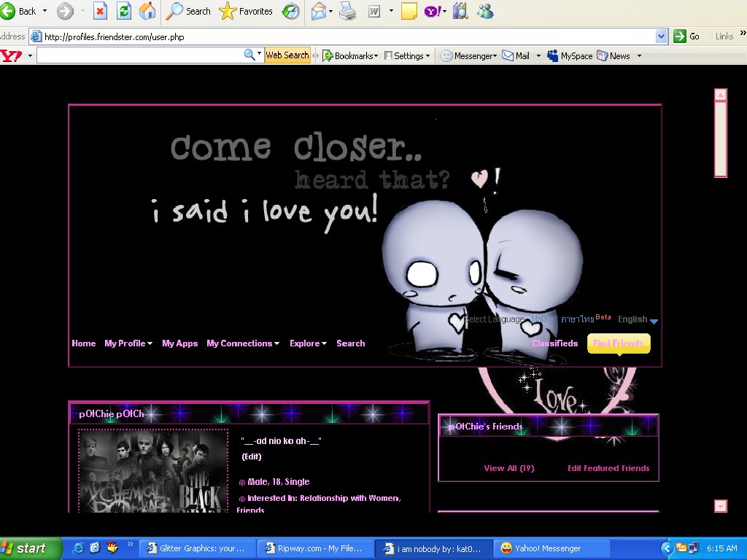Click the Find Friends button
Screen dimensions: 747x560
619,343
